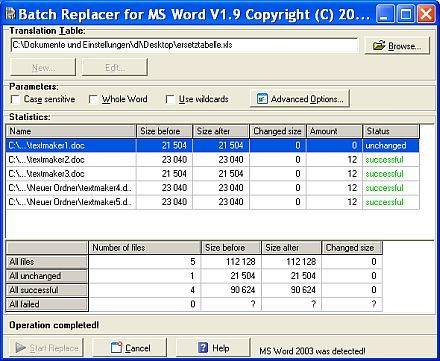Click the 90 624 Size after value
This screenshot has height=361, width=440.
coord(303,290)
